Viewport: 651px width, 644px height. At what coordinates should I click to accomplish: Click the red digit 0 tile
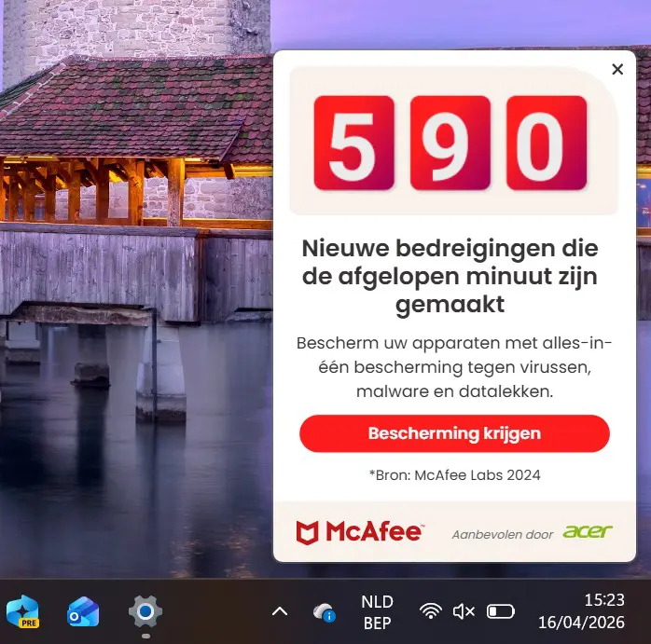click(547, 143)
